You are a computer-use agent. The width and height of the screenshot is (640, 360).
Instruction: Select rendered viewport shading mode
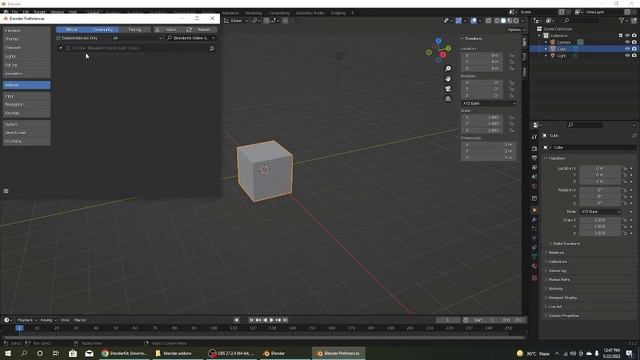516,20
